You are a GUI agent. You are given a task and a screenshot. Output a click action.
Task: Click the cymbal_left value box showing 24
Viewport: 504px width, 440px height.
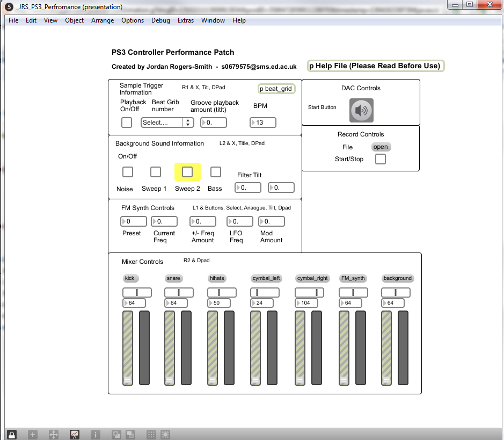[262, 302]
